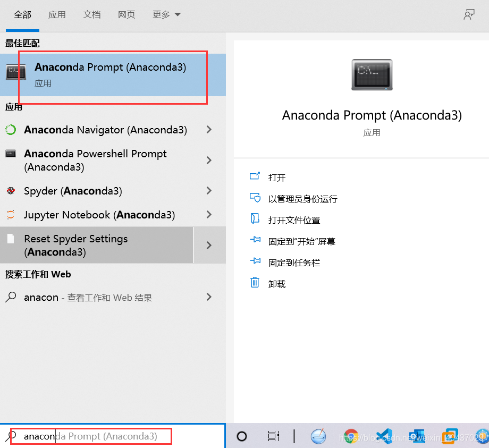Choose 打开文件位置 (Open file location)
Viewport: 489px width, 448px height.
point(294,220)
